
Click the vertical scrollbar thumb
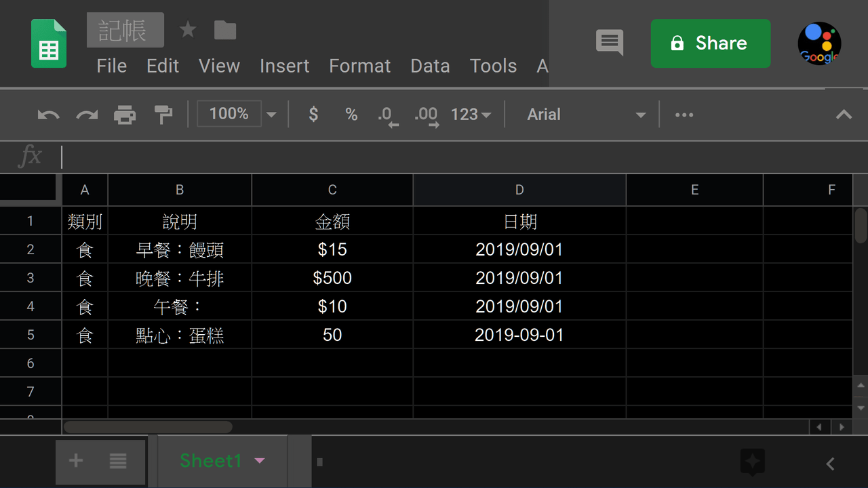click(x=861, y=226)
